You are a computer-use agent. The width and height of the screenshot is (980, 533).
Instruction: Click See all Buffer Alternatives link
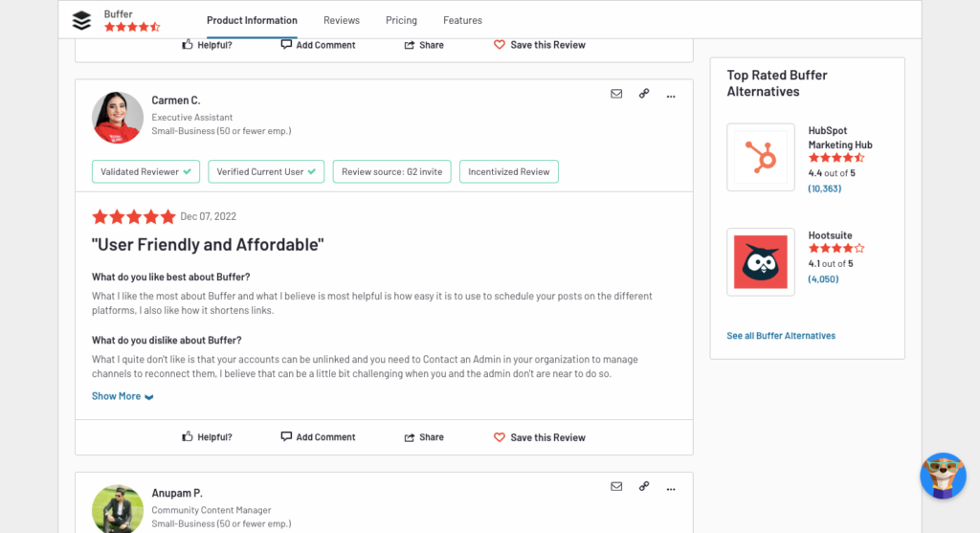tap(781, 336)
